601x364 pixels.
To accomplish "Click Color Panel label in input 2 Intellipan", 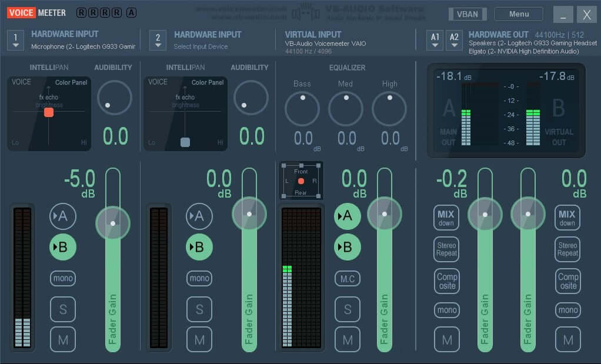I will pos(208,82).
